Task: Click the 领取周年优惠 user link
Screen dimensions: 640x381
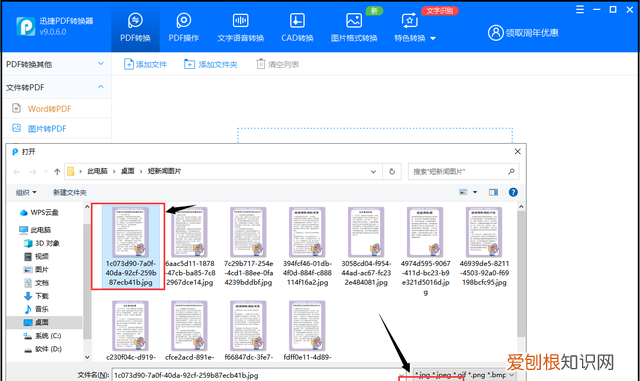Action: coord(523,33)
